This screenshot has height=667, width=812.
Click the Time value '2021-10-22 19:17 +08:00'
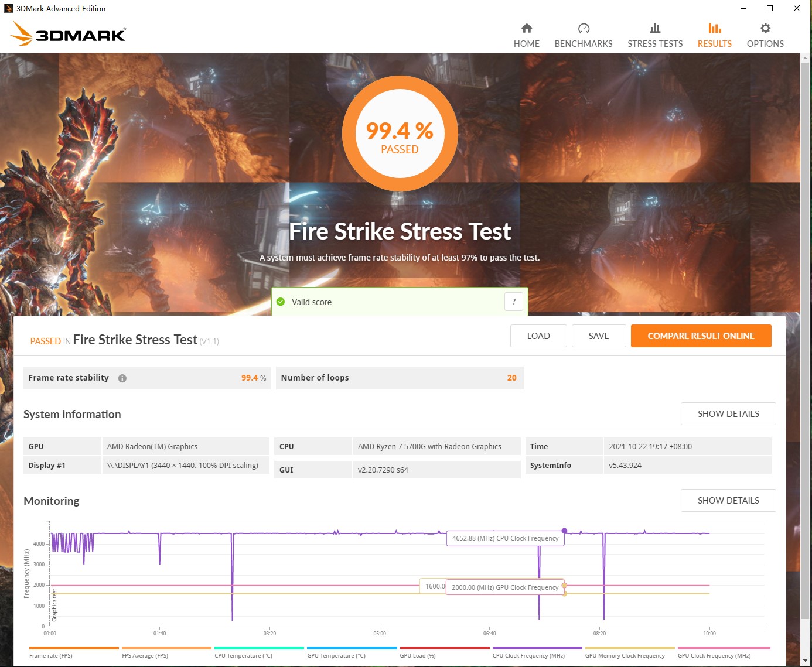point(650,446)
